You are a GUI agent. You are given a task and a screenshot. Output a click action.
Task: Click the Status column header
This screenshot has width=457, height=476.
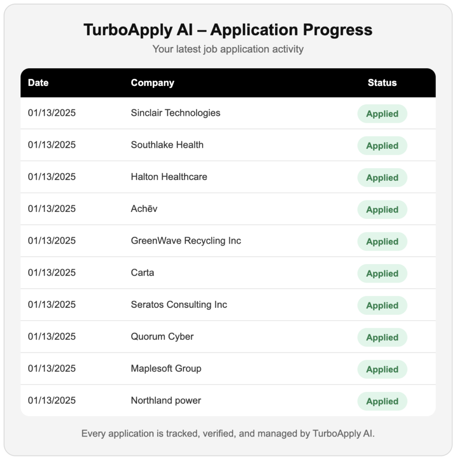[382, 83]
